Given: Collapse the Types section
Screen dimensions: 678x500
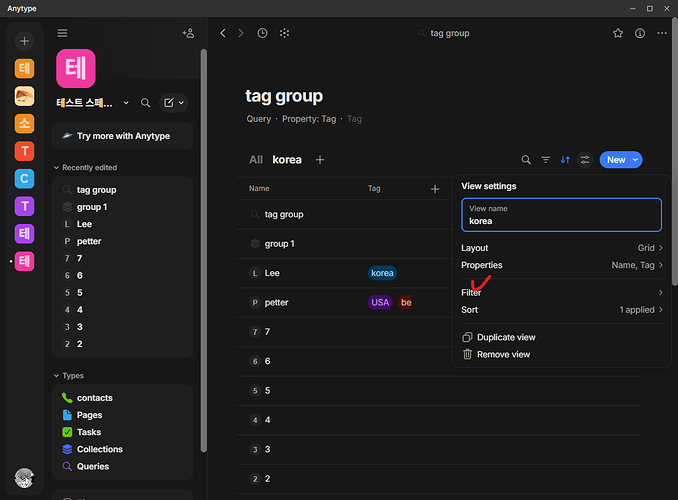Looking at the screenshot, I should pyautogui.click(x=56, y=376).
